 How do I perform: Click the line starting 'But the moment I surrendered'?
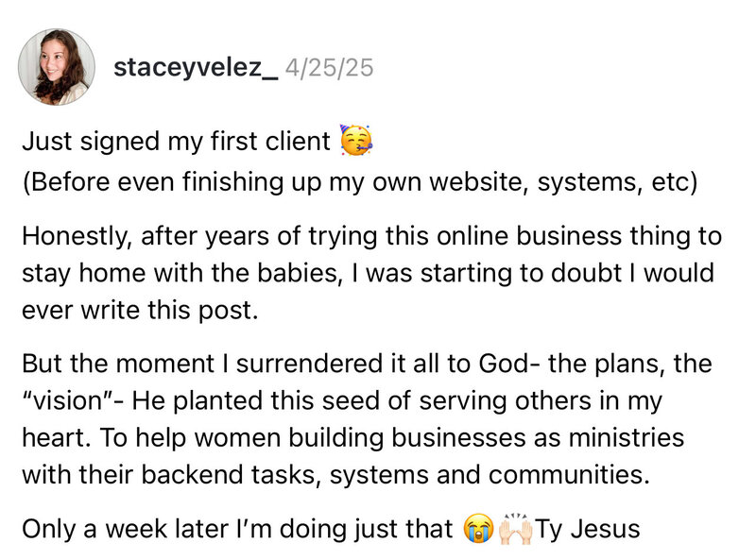367,364
